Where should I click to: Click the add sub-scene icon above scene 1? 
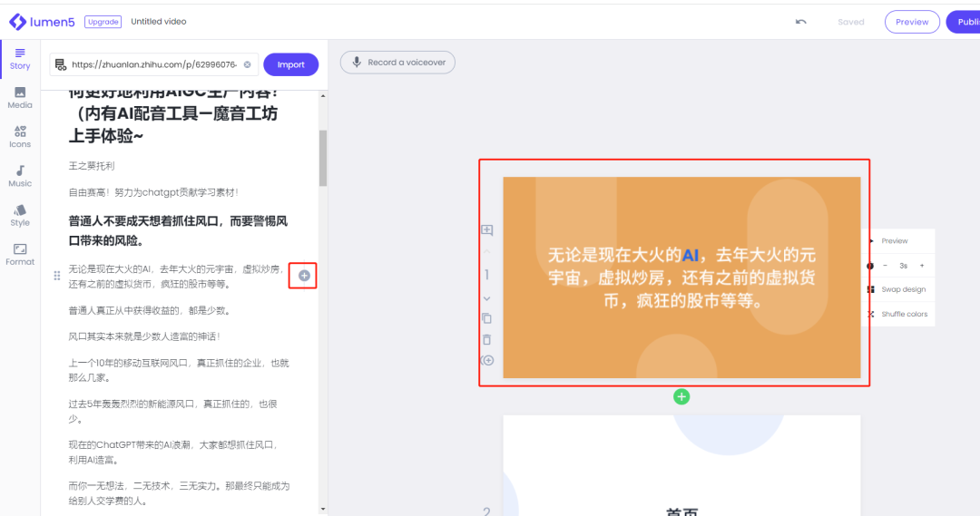[487, 230]
